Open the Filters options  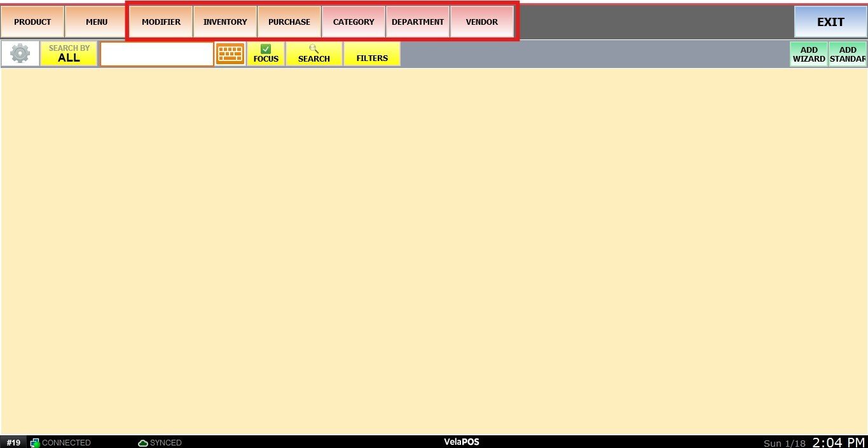click(372, 54)
